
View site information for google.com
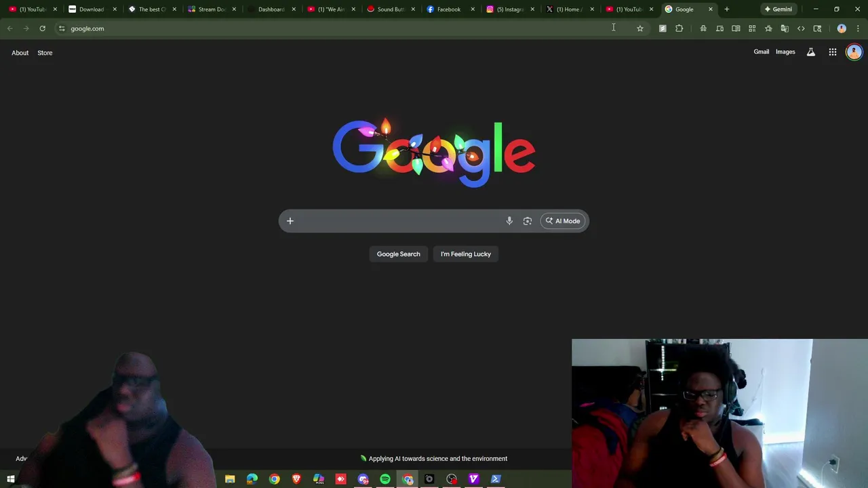tap(62, 28)
